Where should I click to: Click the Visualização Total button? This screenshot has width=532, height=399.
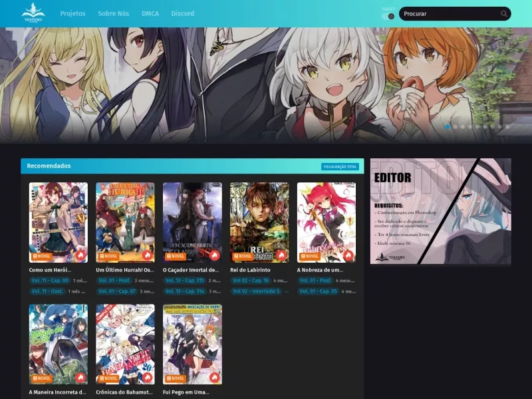click(x=340, y=167)
